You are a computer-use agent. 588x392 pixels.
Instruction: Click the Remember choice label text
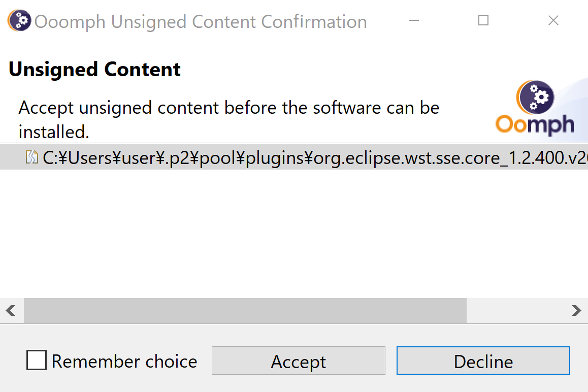click(124, 361)
